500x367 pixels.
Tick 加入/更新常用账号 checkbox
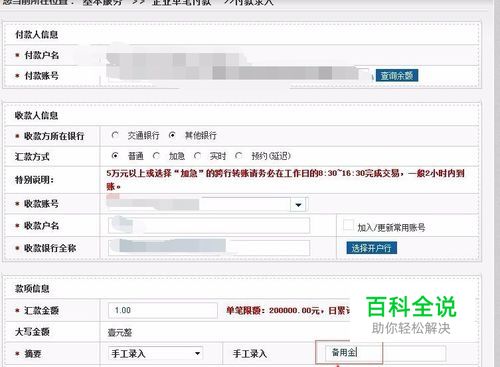[x=348, y=225]
